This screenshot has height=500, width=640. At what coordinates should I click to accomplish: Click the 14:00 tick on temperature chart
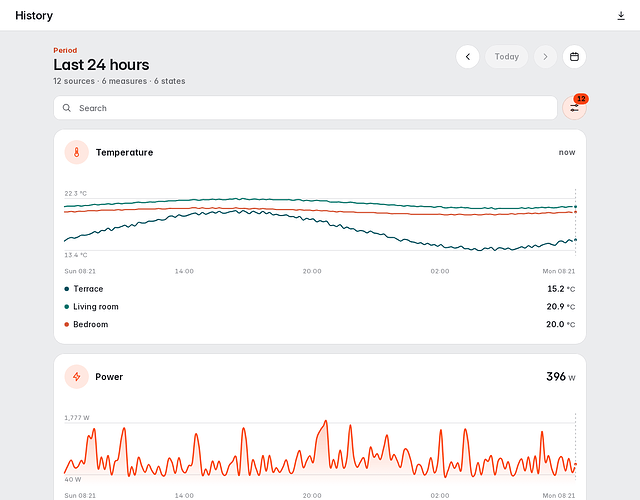[x=184, y=271]
